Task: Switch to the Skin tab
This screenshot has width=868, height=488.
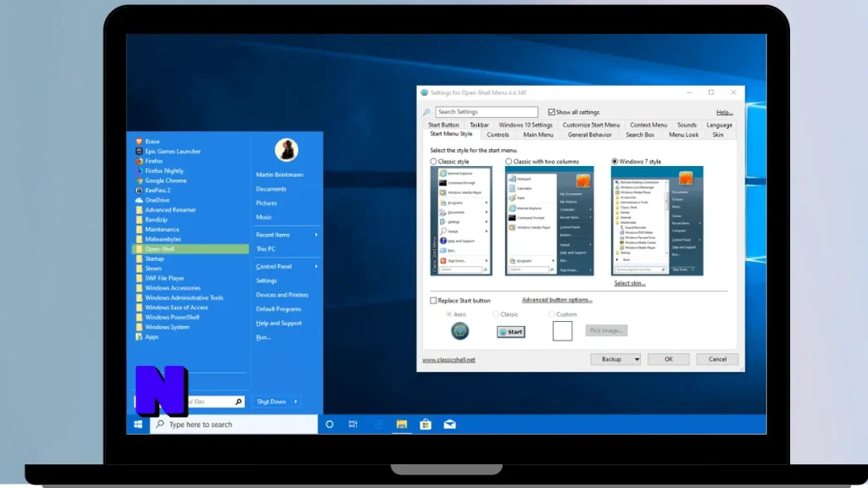Action: [717, 135]
